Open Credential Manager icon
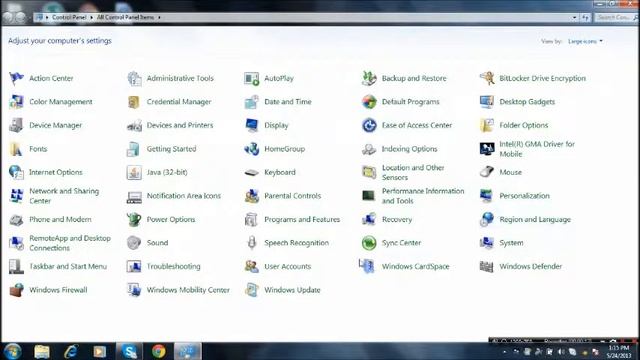This screenshot has width=640, height=360. (134, 102)
